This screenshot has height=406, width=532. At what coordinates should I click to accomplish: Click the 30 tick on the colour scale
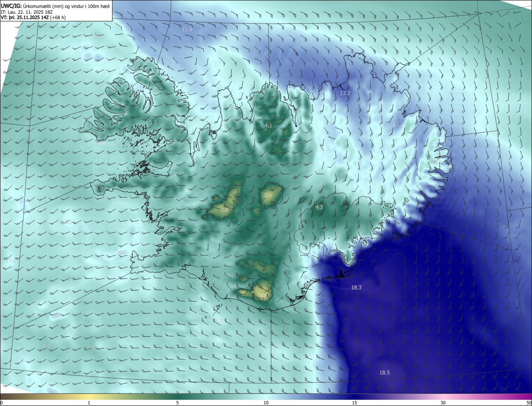(x=443, y=403)
